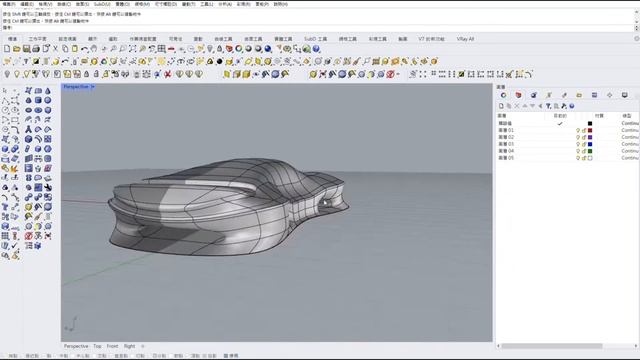
Task: Click the New layer icon in layer panel
Action: pos(501,106)
